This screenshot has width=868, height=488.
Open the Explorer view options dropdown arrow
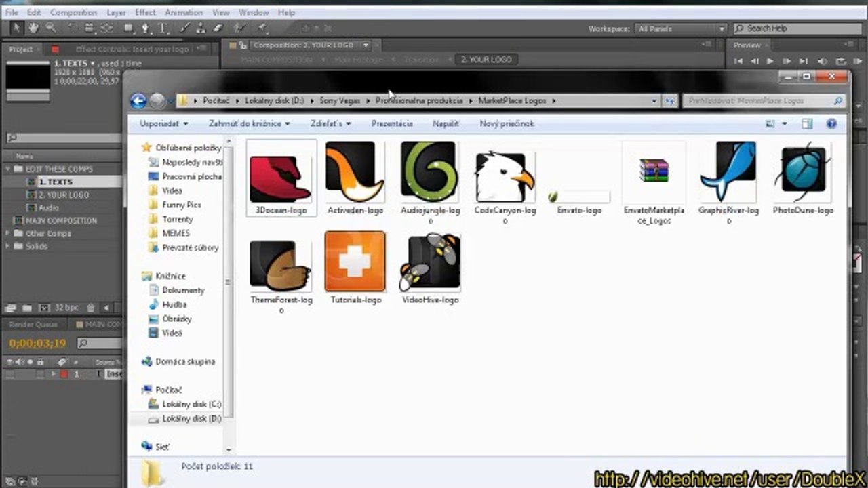(x=785, y=124)
